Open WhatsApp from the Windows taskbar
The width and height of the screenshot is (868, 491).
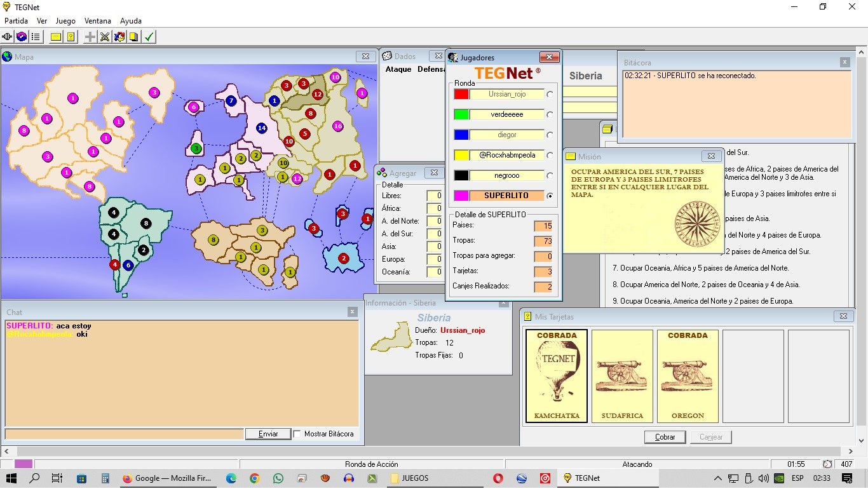pyautogui.click(x=278, y=478)
